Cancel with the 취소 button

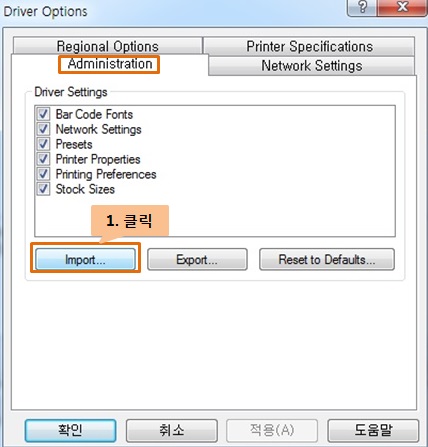pos(172,430)
